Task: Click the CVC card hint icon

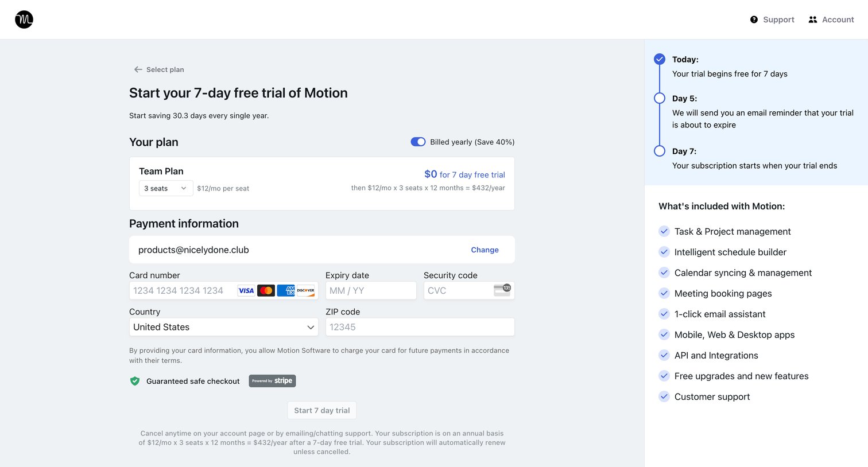Action: click(502, 290)
